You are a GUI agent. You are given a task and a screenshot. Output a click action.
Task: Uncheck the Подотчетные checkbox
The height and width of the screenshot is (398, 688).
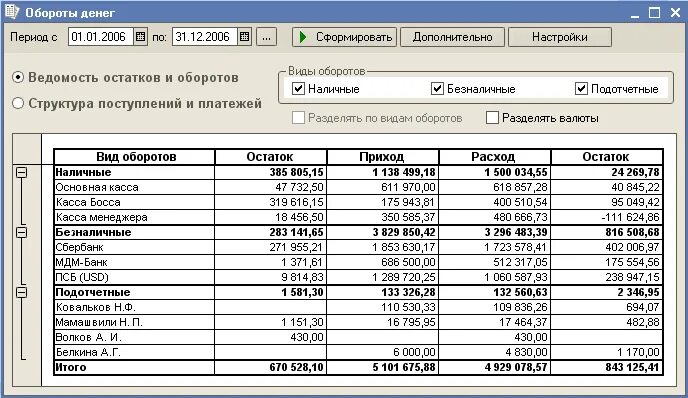coord(581,89)
